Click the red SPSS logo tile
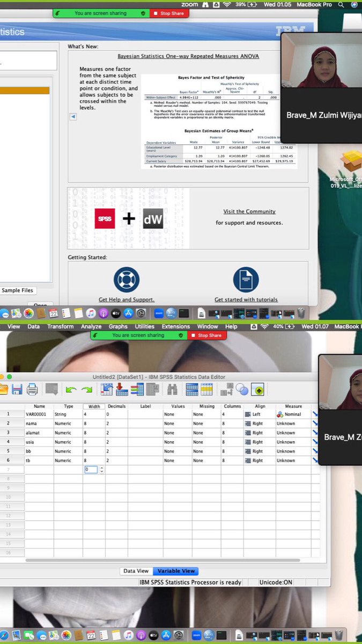362x644 pixels. [105, 218]
